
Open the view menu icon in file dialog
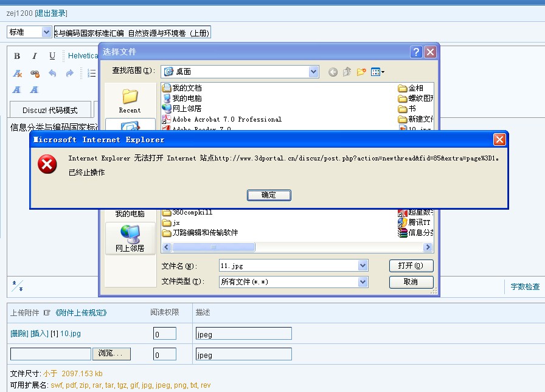click(x=378, y=72)
